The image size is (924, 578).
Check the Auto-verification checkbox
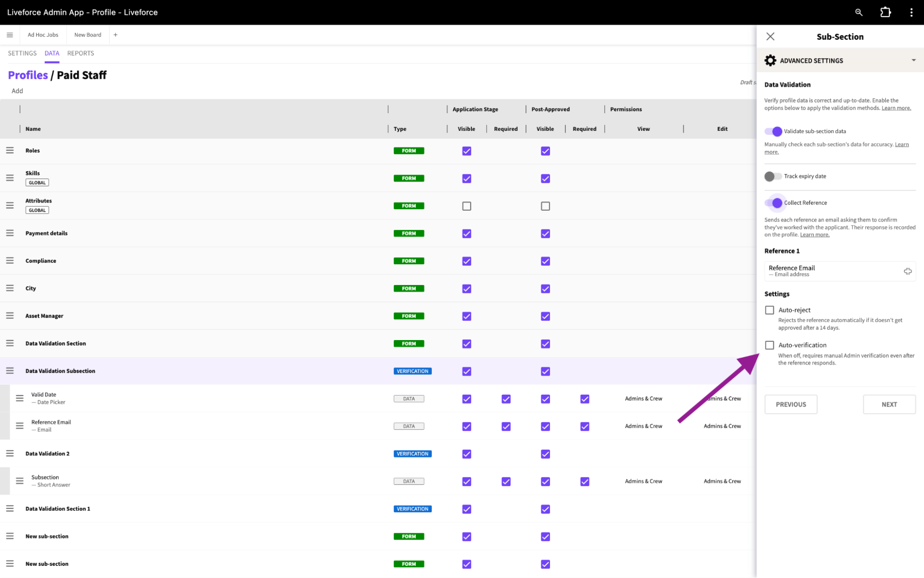769,345
